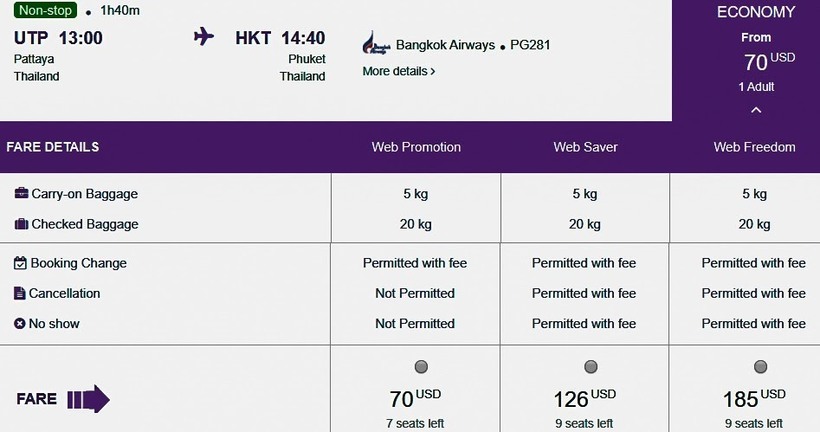Click the Checked Baggage suitcase icon

tap(21, 224)
